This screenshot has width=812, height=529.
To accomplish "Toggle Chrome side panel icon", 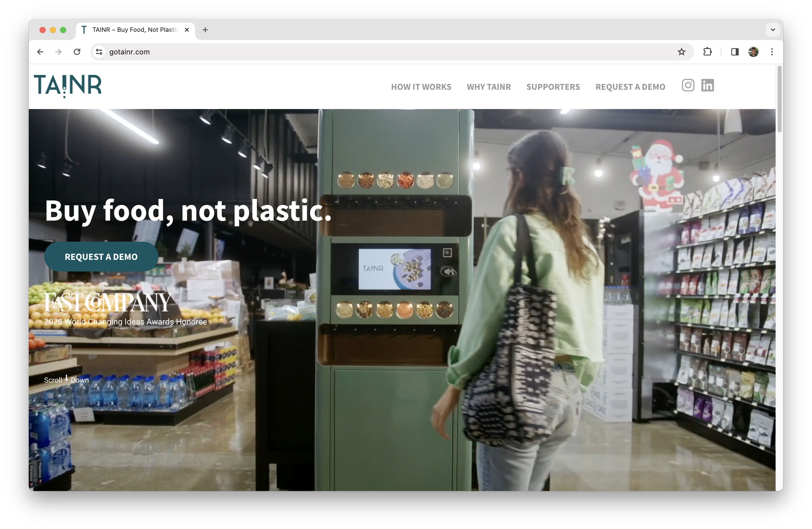I will tap(734, 52).
